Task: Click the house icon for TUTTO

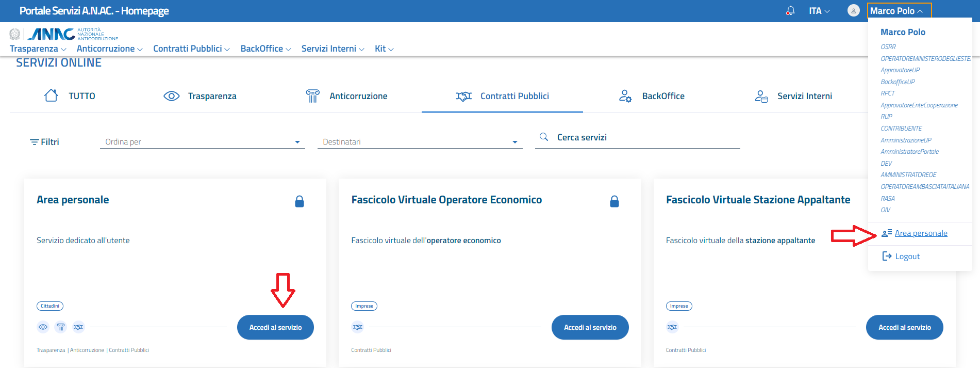Action: (51, 95)
